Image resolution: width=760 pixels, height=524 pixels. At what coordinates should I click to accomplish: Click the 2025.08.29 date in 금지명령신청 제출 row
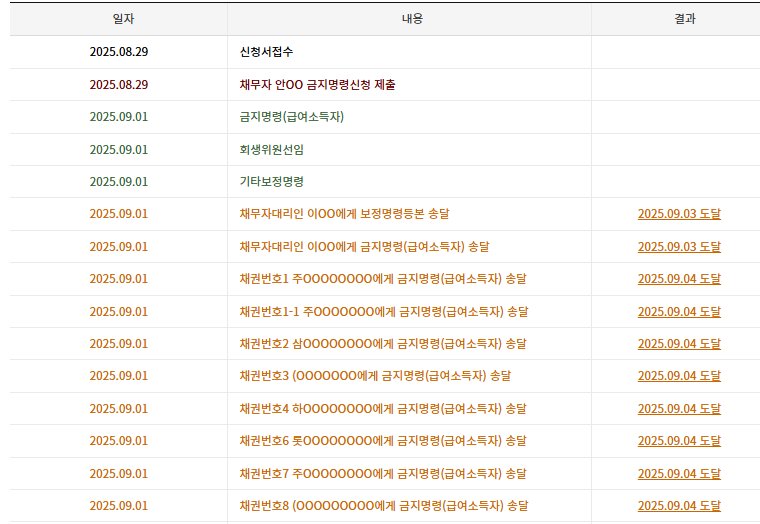point(119,85)
